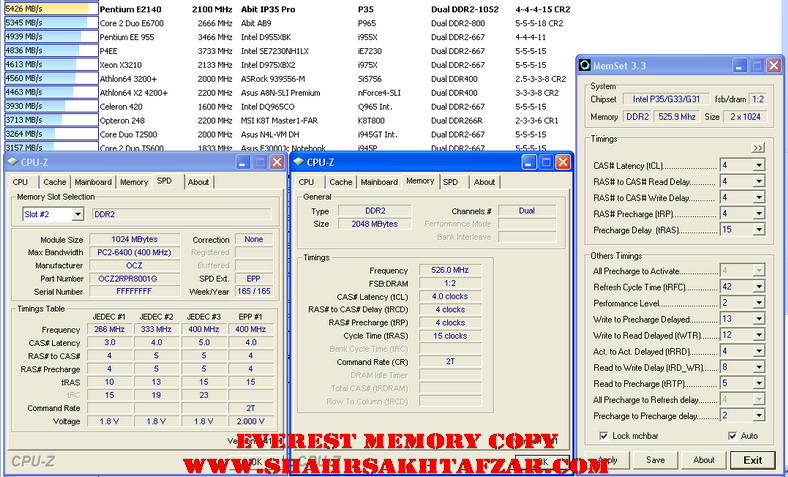
Task: Open About tab in right CPU-Z window
Action: click(484, 182)
